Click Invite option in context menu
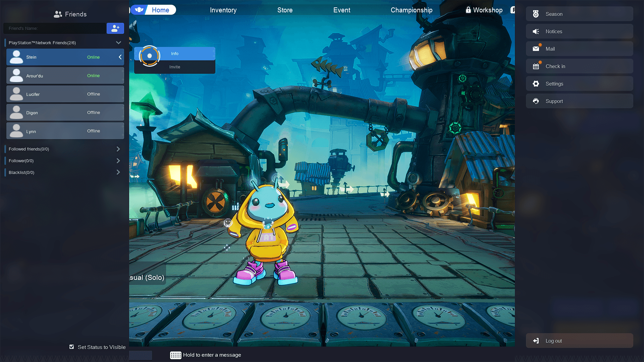Viewport: 644px width, 362px height. 175,67
